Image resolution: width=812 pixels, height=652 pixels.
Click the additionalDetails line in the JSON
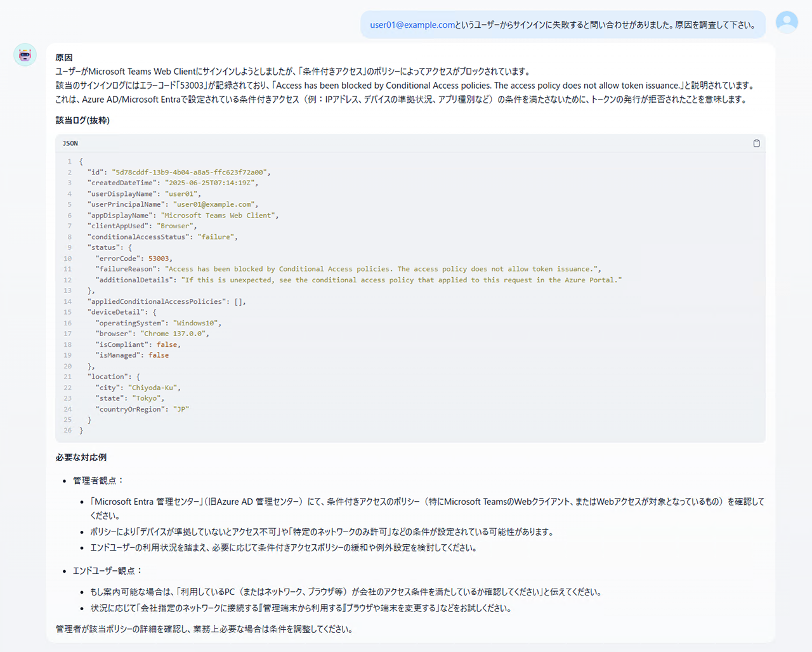click(x=358, y=280)
